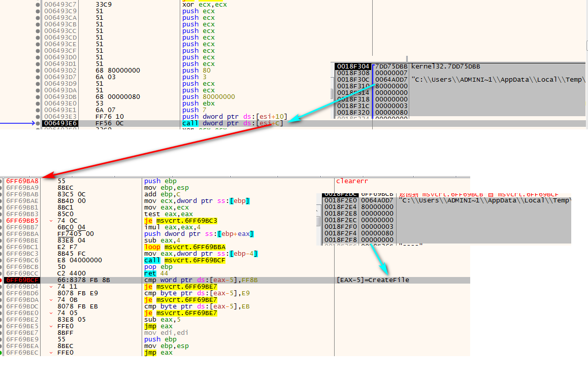Toggle breakpoint dot at address 006493E6
The image size is (588, 381).
pos(38,123)
